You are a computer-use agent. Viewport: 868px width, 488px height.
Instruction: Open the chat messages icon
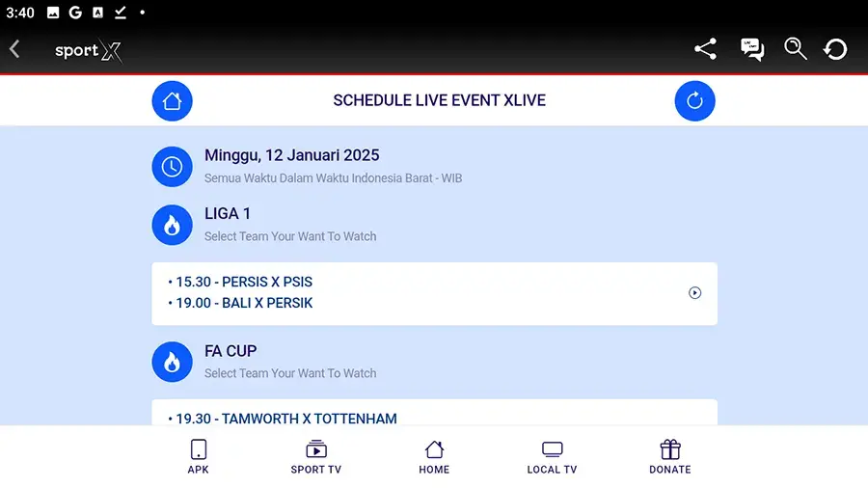pyautogui.click(x=751, y=49)
